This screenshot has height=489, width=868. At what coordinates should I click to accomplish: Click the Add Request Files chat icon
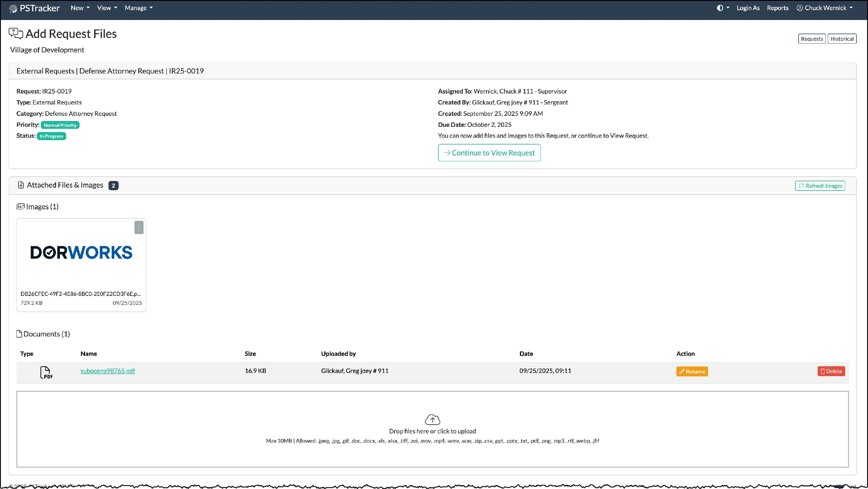pos(16,33)
